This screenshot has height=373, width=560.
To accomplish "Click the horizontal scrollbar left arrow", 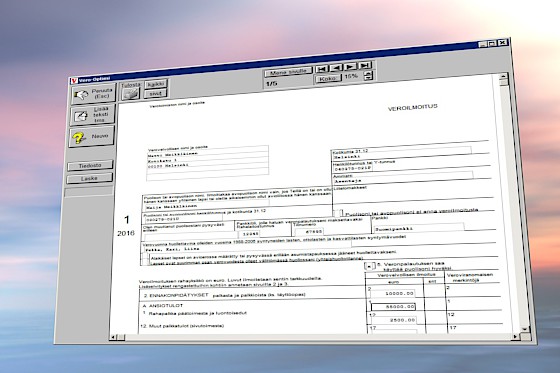I will click(114, 337).
